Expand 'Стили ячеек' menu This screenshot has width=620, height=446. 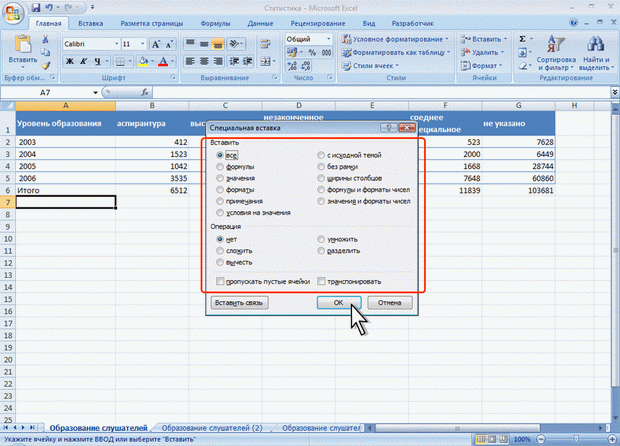tap(370, 66)
